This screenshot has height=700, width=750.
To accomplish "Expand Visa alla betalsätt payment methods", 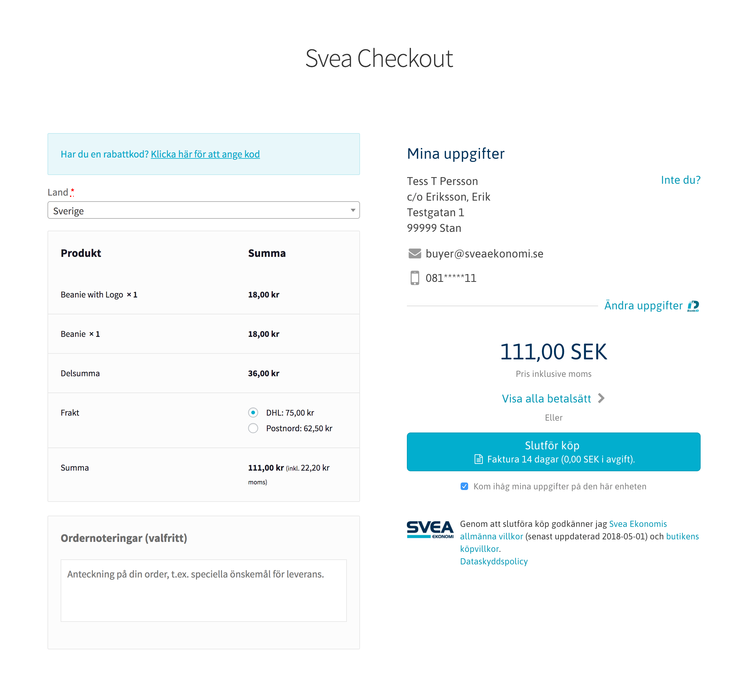I will click(x=546, y=398).
